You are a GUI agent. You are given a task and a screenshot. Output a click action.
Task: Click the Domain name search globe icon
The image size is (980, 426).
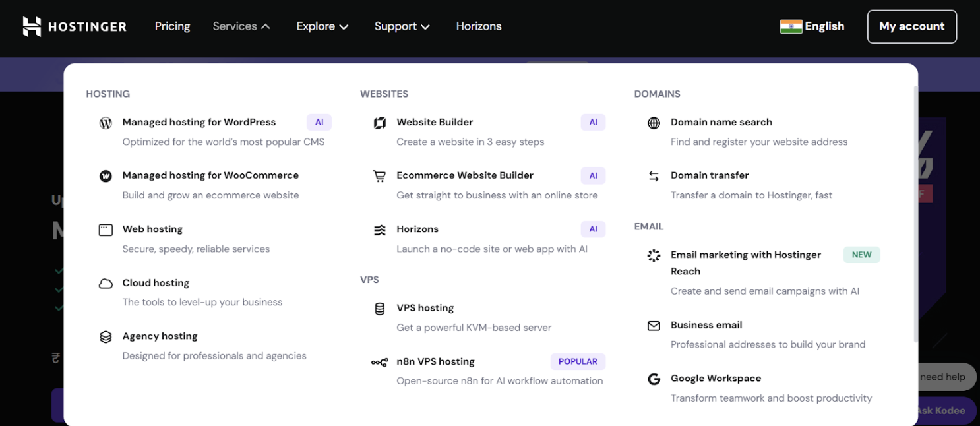click(654, 122)
